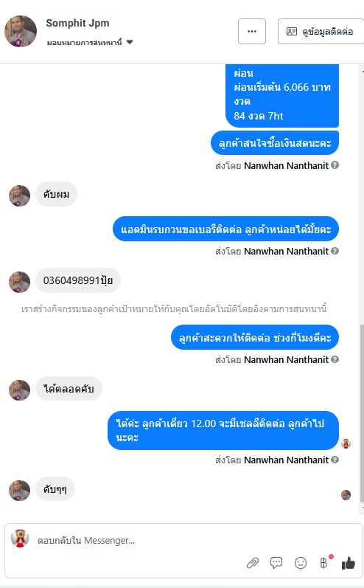The width and height of the screenshot is (364, 588).
Task: Open saved replies speech bubble icon
Action: [276, 562]
